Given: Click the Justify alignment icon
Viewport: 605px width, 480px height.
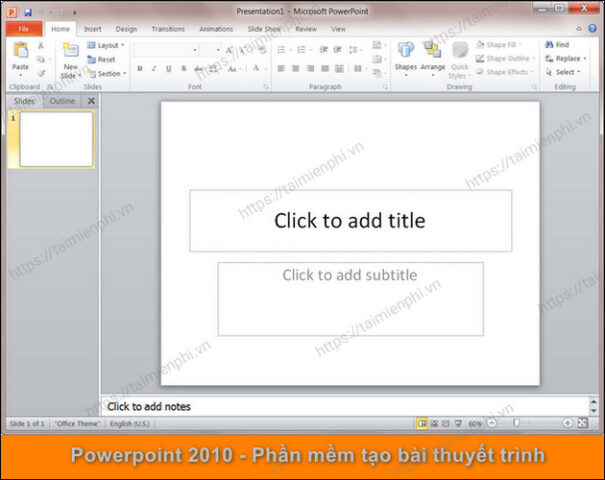Looking at the screenshot, I should click(325, 69).
